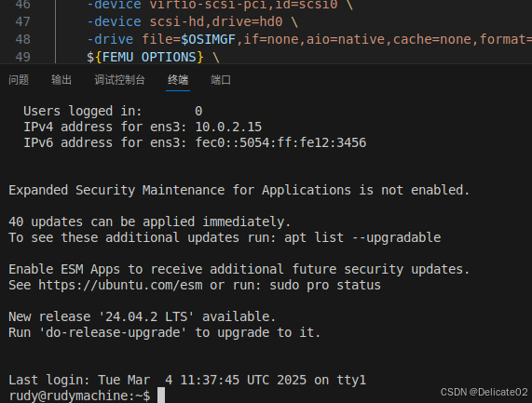This screenshot has width=532, height=403.
Task: Click line number 48 in the gutter
Action: [x=22, y=39]
